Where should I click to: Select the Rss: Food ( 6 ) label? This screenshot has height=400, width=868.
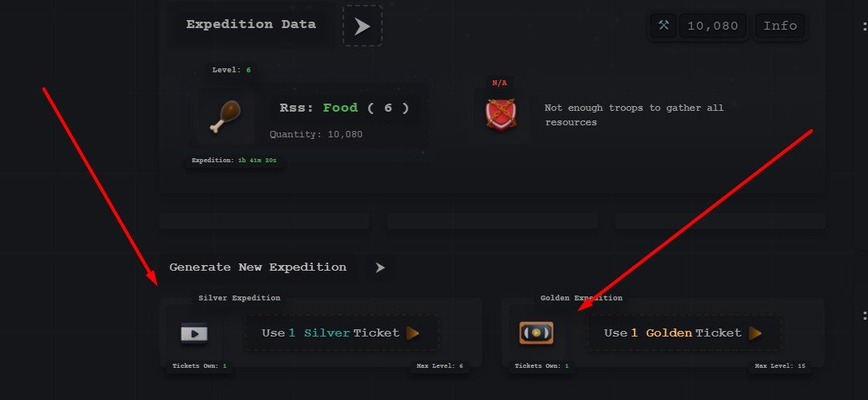point(344,108)
